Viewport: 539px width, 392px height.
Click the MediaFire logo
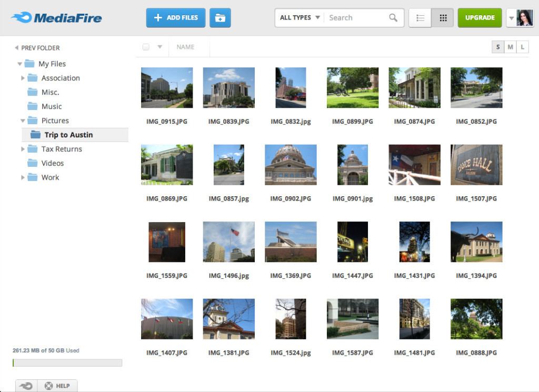click(56, 17)
